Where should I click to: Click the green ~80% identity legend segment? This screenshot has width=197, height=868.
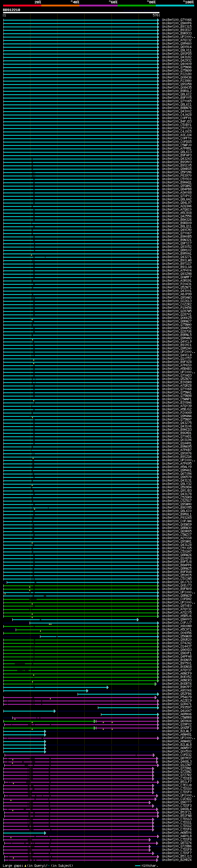(136, 6)
